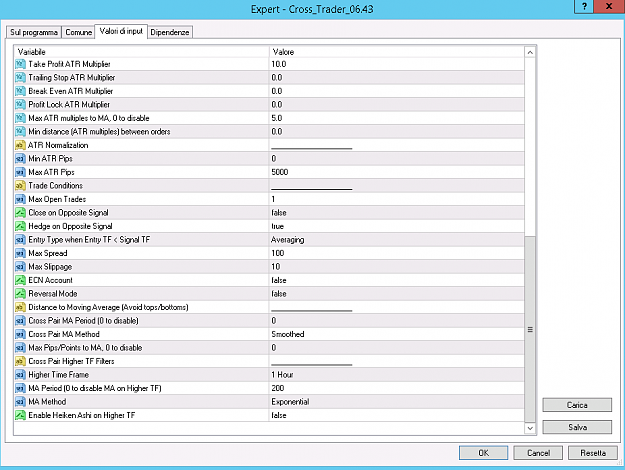Select the Max Open Trades row label
Viewport: 625px width, 470px height.
57,199
